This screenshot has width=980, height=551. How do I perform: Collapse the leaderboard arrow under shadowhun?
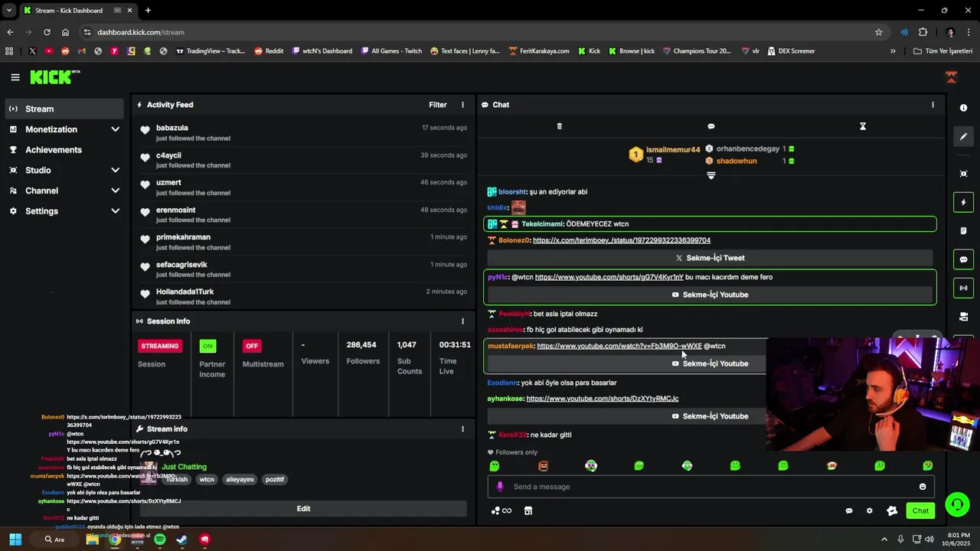coord(711,175)
